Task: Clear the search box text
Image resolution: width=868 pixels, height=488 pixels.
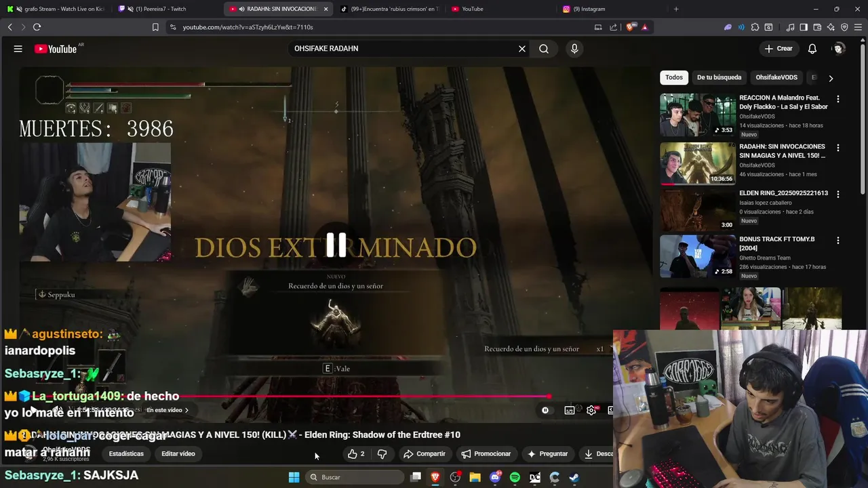Action: (522, 49)
